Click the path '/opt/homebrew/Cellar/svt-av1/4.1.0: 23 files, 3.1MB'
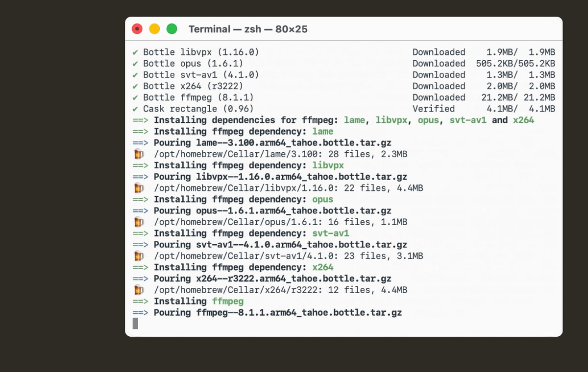 (289, 256)
